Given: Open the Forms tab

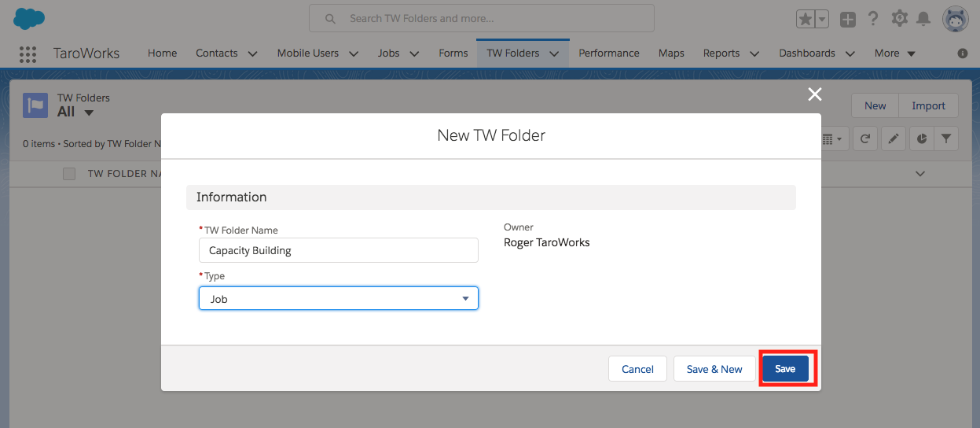Looking at the screenshot, I should [x=453, y=53].
